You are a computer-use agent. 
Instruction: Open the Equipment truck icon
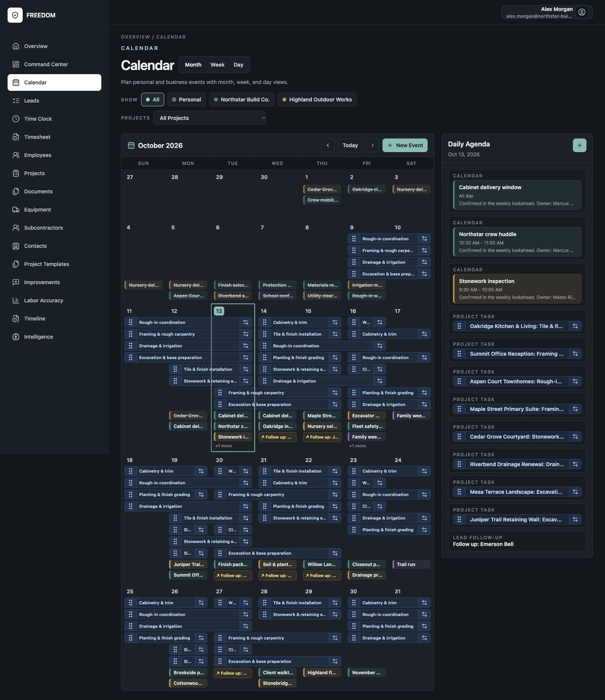pyautogui.click(x=16, y=210)
